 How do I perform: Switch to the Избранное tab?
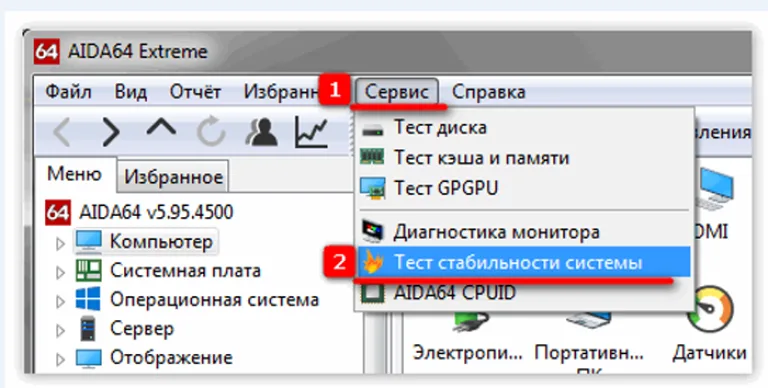[x=173, y=176]
